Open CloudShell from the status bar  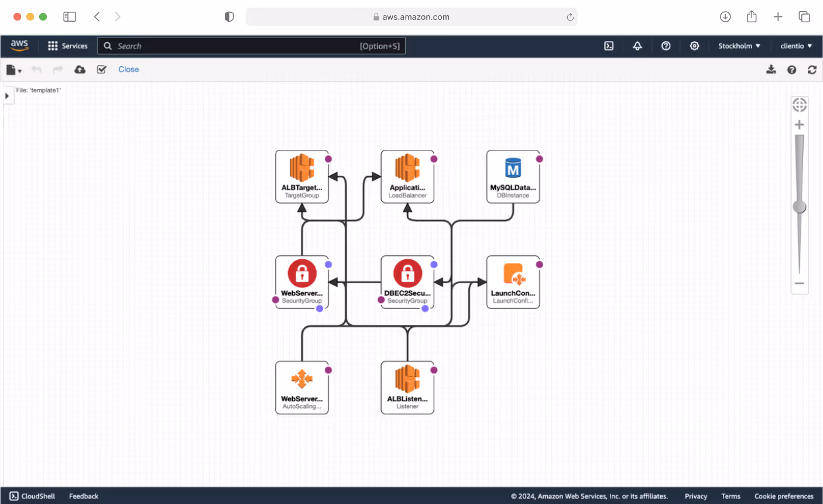(x=32, y=496)
